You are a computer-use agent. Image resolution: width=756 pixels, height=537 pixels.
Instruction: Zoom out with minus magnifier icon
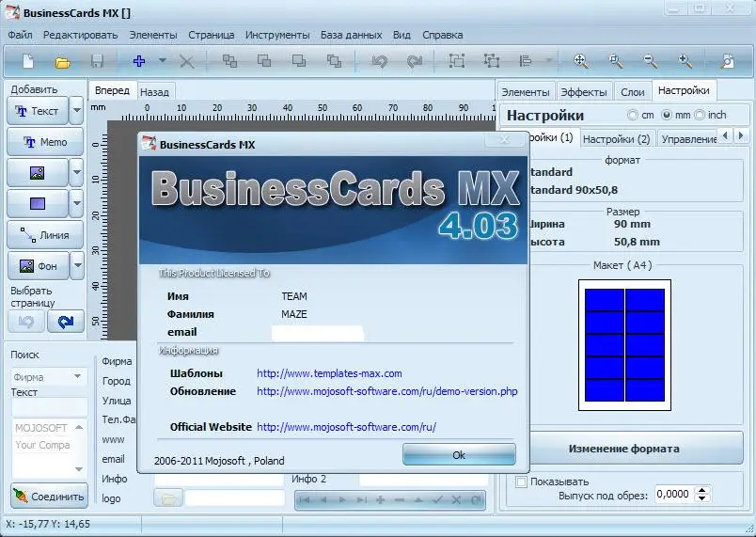(651, 61)
